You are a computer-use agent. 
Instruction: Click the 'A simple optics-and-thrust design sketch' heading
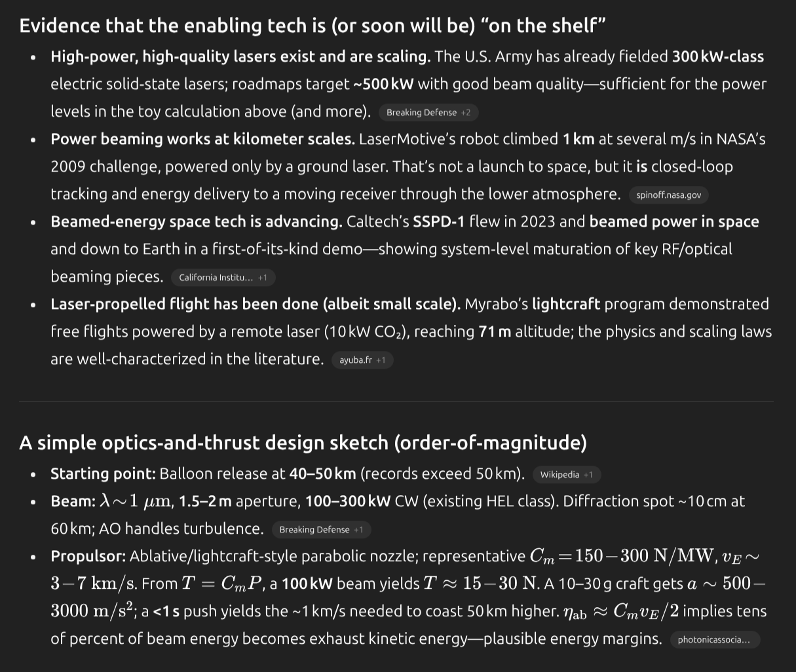pos(303,443)
